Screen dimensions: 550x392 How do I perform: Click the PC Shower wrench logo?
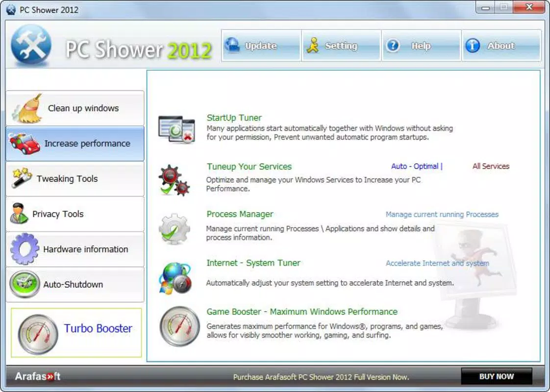31,45
